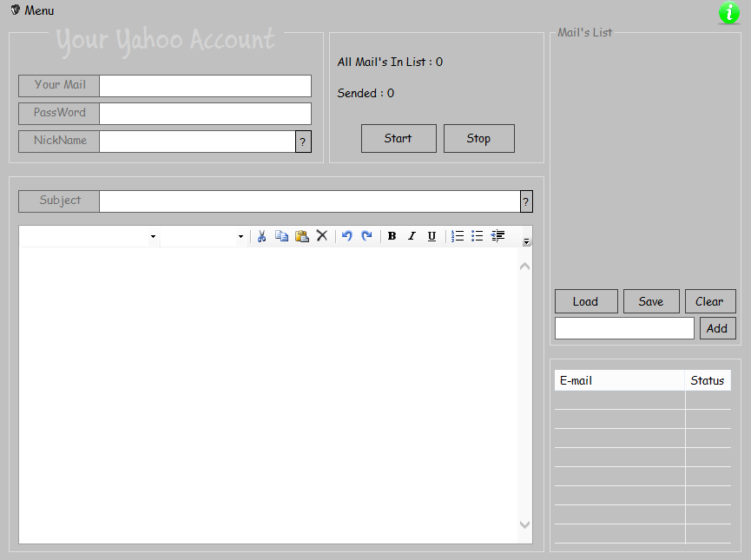
Task: Open the Menu at top left
Action: click(32, 10)
